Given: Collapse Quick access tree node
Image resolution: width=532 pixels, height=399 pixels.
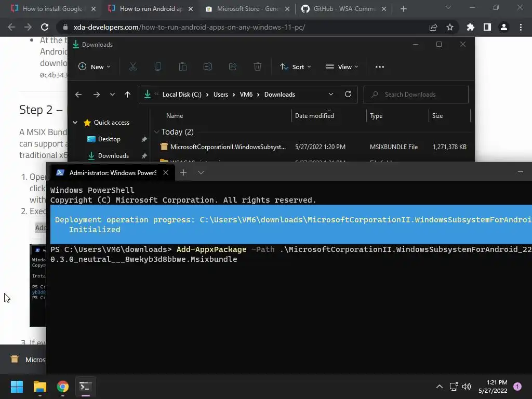Looking at the screenshot, I should pos(75,123).
